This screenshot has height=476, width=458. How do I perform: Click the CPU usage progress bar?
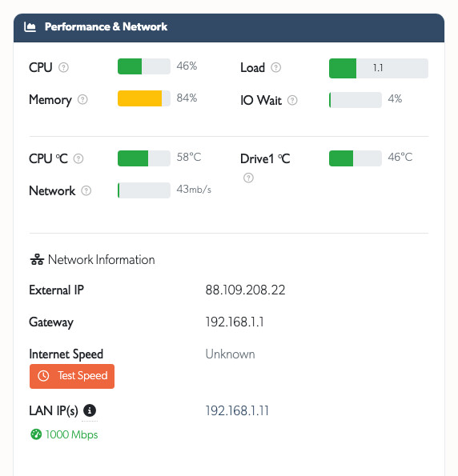click(144, 66)
